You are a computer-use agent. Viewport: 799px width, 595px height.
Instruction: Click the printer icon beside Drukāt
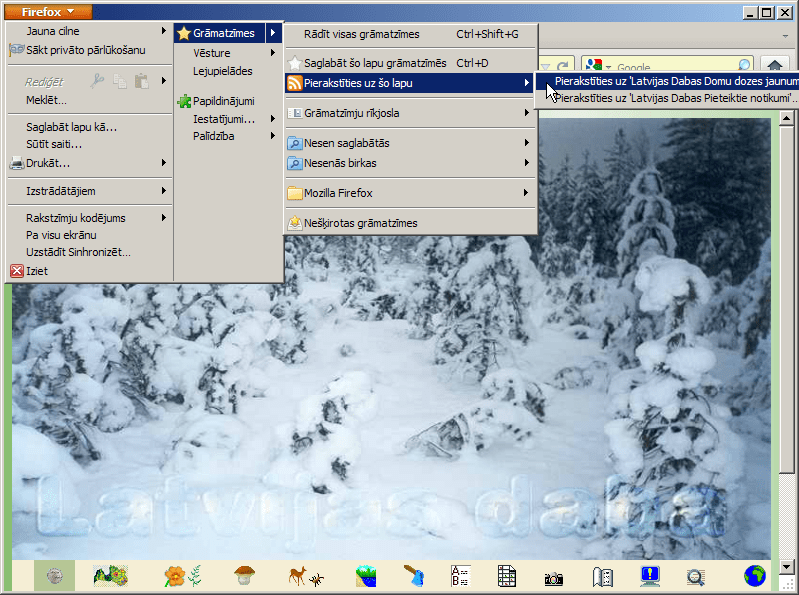[17, 164]
